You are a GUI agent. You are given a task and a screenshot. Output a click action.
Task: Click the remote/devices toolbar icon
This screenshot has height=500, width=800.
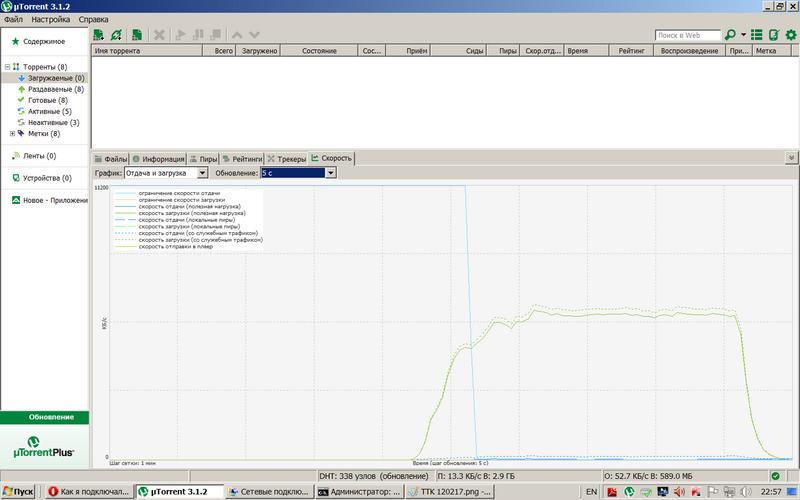[773, 35]
